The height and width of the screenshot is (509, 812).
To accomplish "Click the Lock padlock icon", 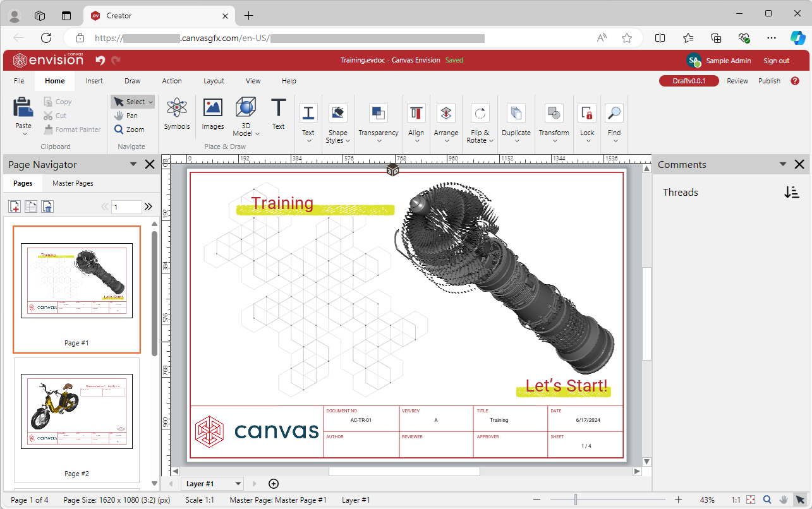I will [588, 113].
